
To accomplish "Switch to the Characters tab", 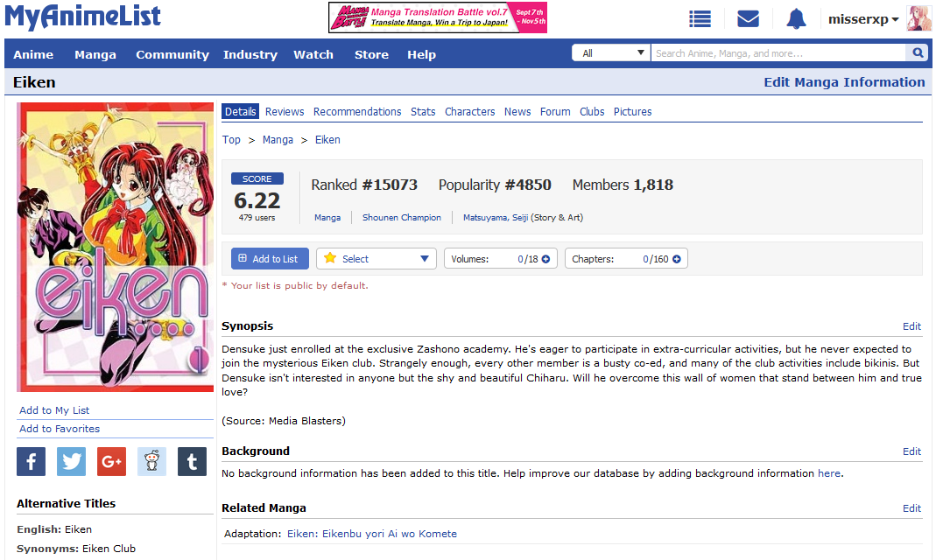I will [x=470, y=111].
